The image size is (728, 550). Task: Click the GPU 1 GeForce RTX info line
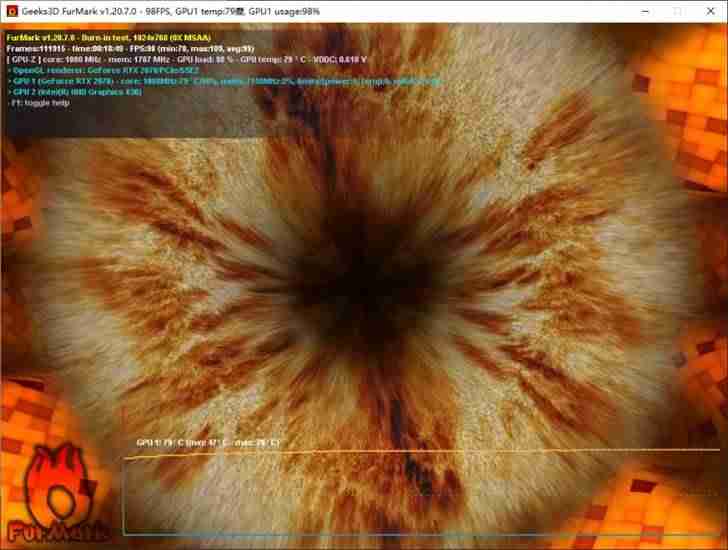coord(225,82)
